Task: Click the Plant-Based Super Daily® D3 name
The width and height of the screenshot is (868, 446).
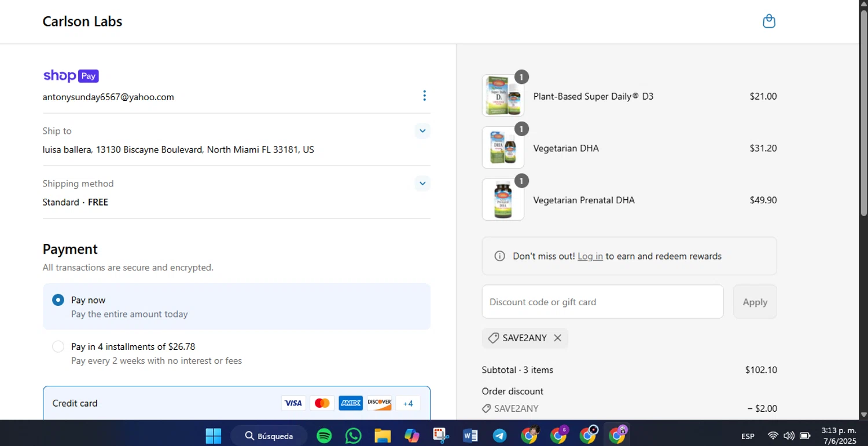Action: [x=593, y=96]
